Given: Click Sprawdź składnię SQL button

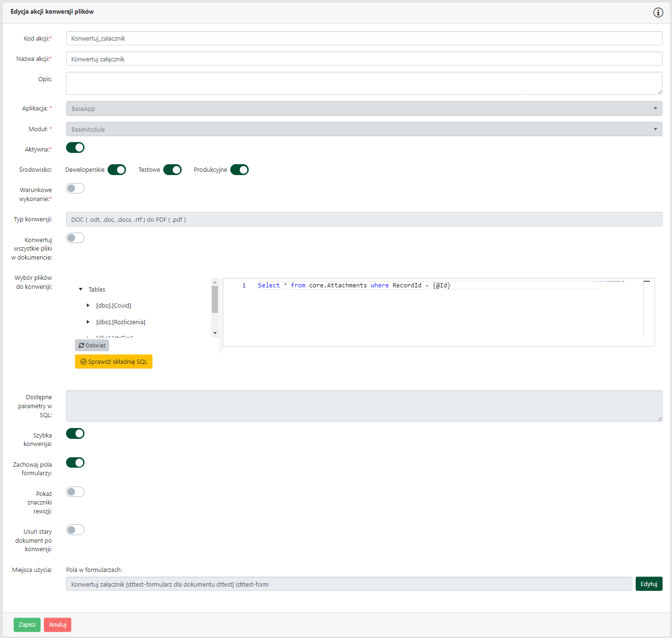Looking at the screenshot, I should pos(114,361).
